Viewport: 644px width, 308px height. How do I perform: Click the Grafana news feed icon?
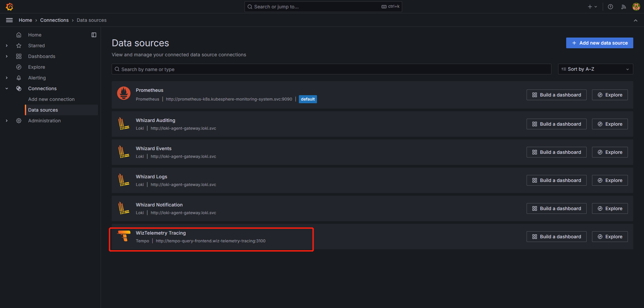tap(623, 6)
